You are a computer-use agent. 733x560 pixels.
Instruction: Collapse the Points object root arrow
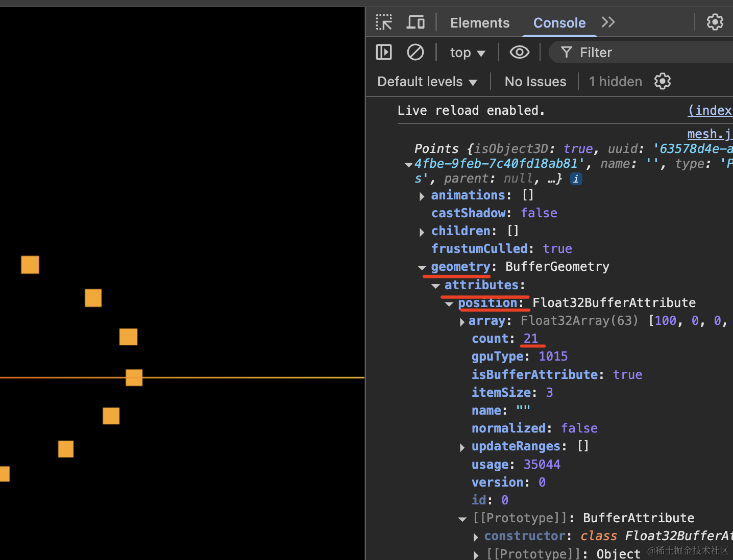point(408,164)
